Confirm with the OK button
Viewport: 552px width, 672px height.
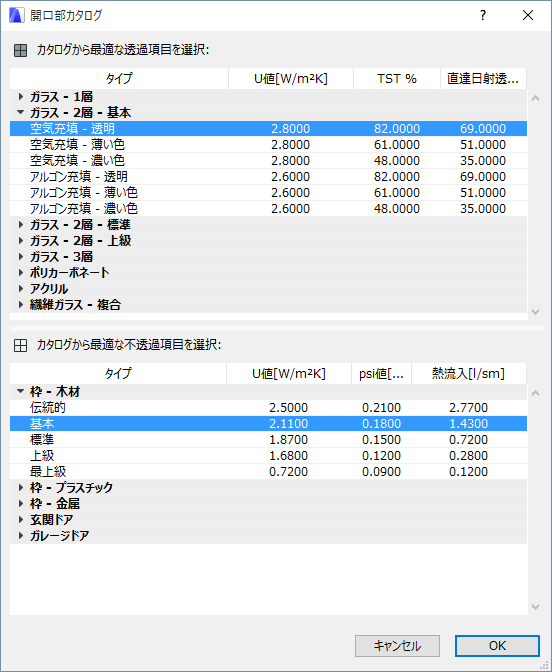(x=497, y=646)
